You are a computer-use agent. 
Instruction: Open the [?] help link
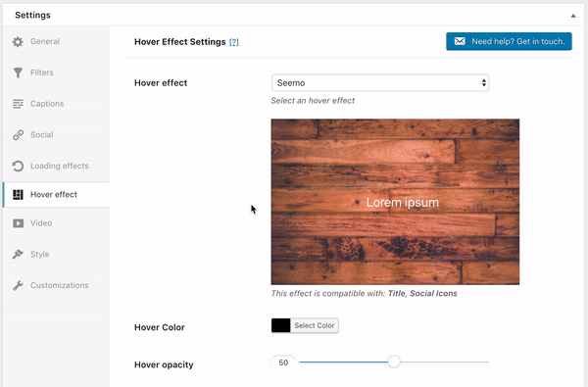tap(233, 42)
